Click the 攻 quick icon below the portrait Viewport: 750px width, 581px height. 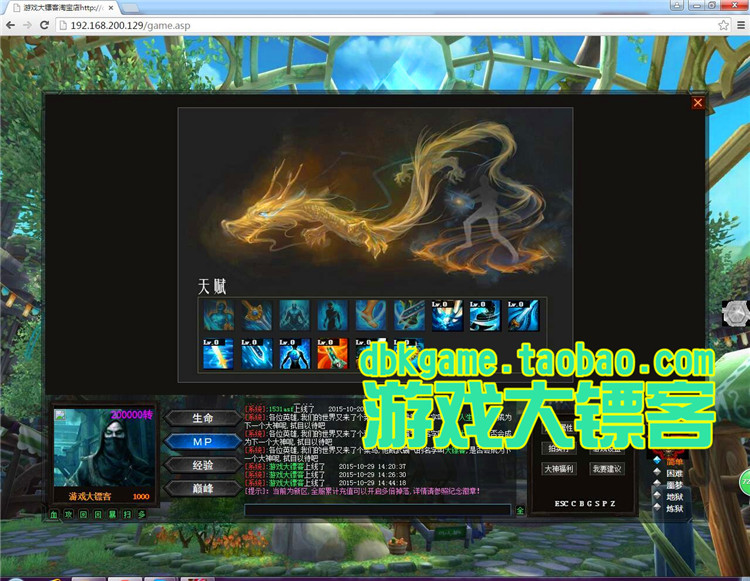tap(69, 515)
